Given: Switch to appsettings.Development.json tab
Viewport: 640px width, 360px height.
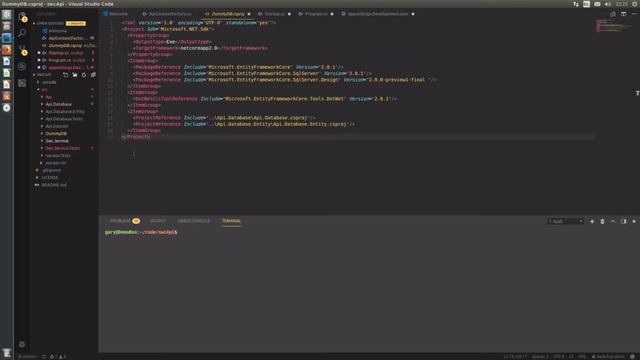Looking at the screenshot, I should 378,14.
